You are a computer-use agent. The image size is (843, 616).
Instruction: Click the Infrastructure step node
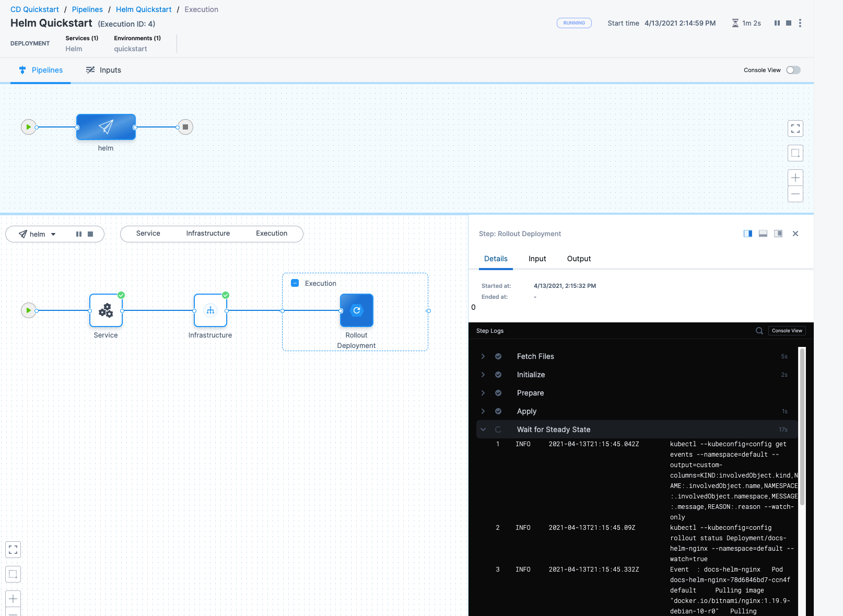point(210,310)
